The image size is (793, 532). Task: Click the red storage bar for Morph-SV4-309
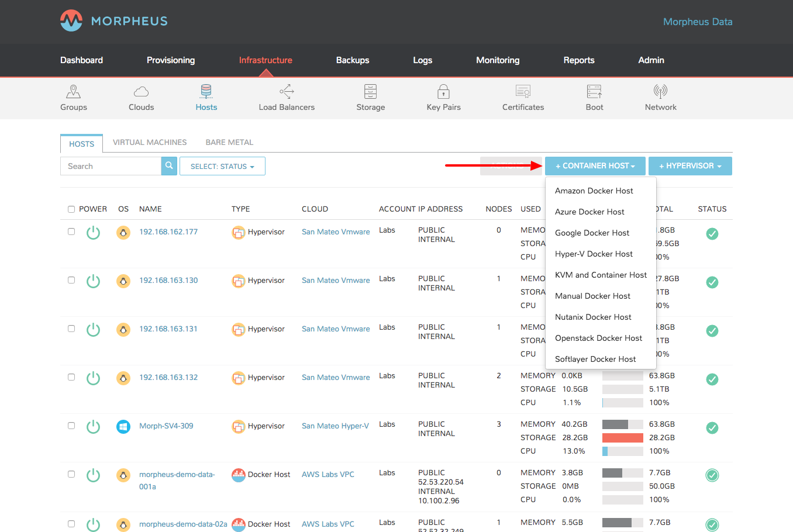tap(623, 438)
